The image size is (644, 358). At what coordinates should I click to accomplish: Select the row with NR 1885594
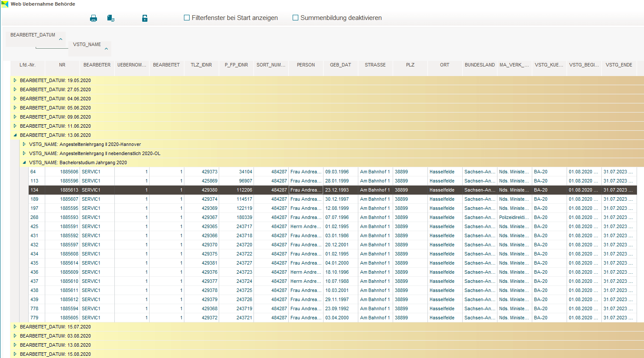point(69,308)
